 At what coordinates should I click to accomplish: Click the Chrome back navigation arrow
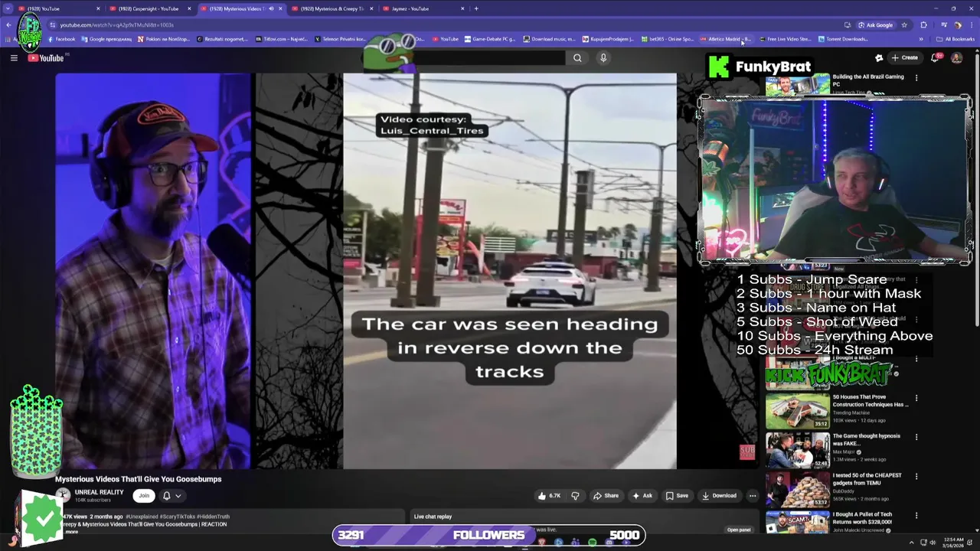(x=8, y=25)
